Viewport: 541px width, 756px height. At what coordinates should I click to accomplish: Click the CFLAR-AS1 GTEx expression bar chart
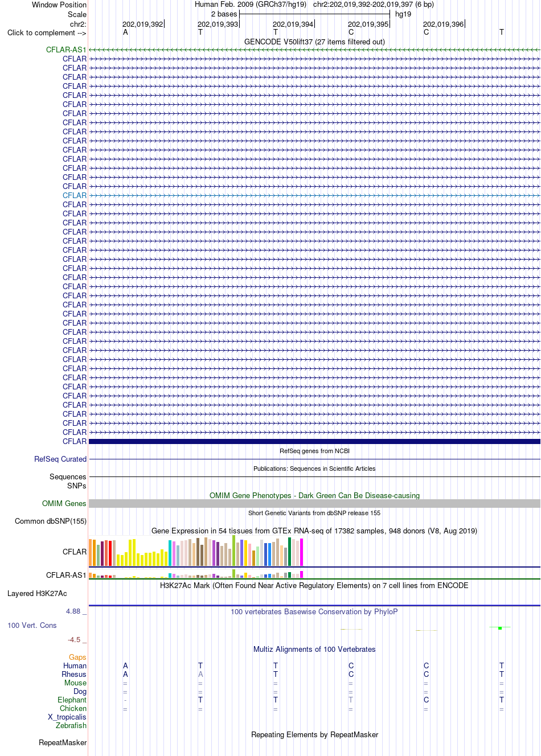(196, 574)
